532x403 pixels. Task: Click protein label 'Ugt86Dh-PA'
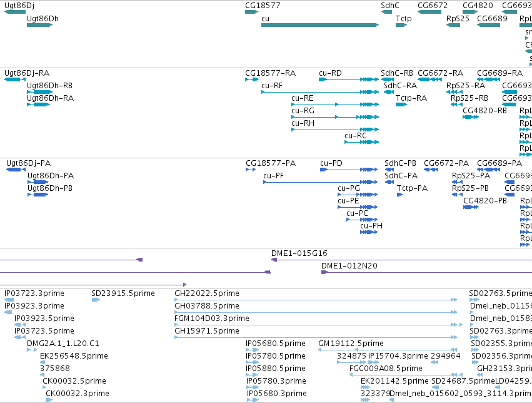click(x=51, y=176)
